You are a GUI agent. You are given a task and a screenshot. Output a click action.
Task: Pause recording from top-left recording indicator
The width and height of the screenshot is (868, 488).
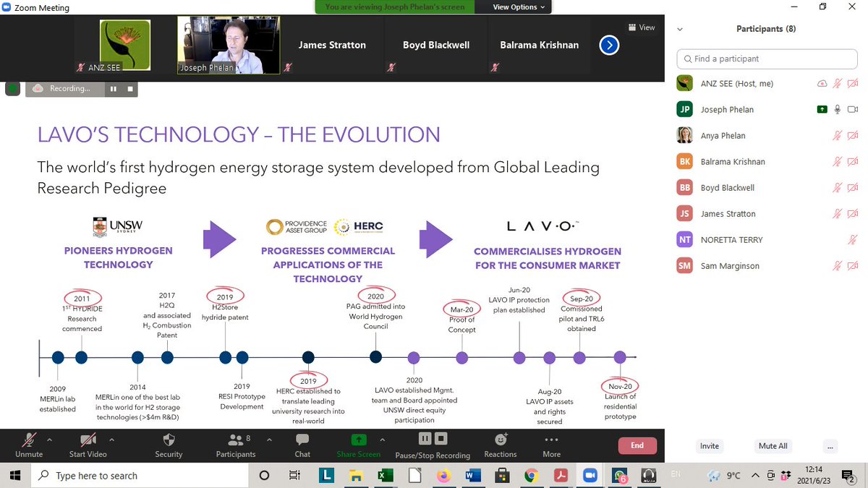tap(114, 89)
